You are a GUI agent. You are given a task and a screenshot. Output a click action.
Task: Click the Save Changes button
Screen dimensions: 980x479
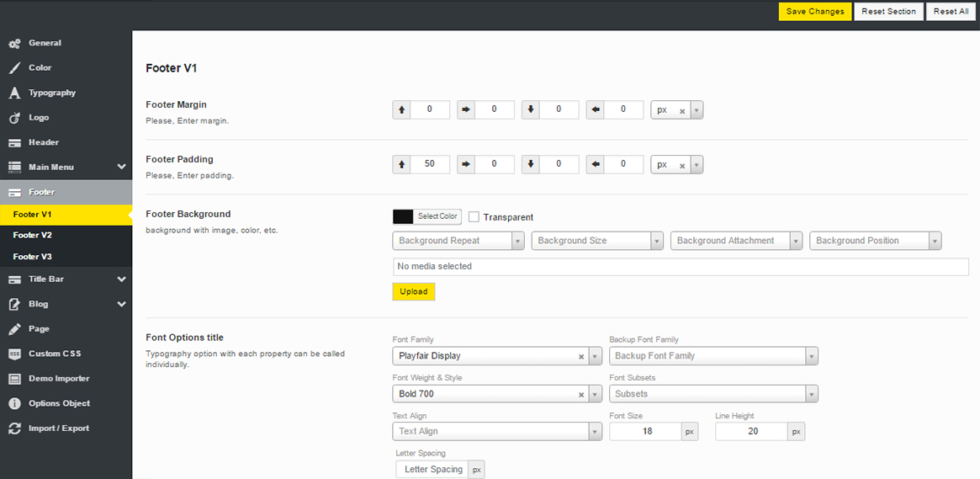coord(814,11)
